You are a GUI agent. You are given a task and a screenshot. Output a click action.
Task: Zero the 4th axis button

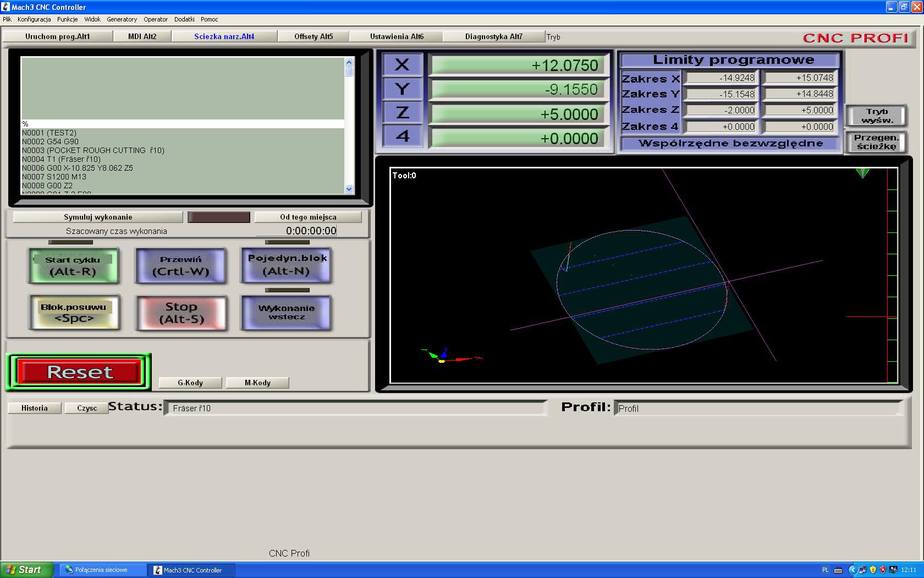[x=402, y=136]
